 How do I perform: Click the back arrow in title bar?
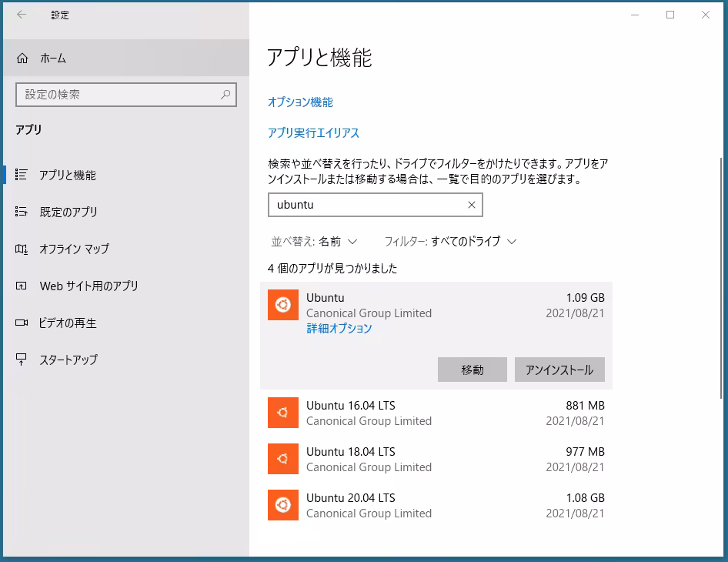pyautogui.click(x=22, y=15)
